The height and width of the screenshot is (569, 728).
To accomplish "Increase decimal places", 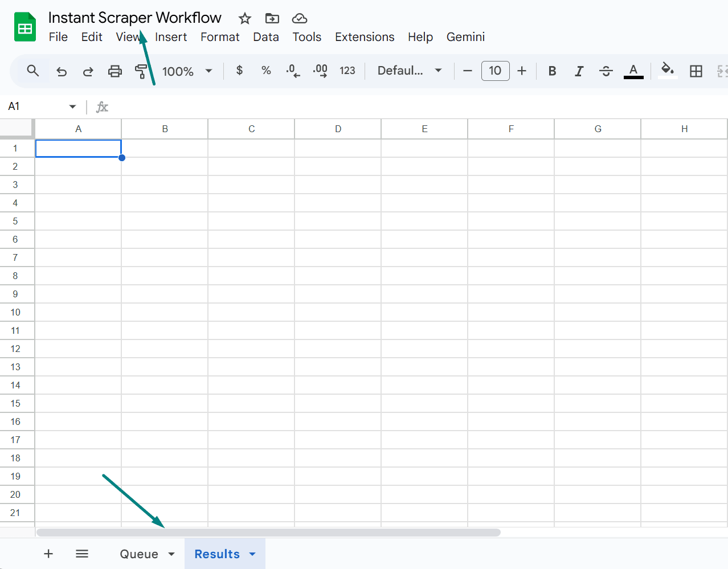I will (320, 71).
